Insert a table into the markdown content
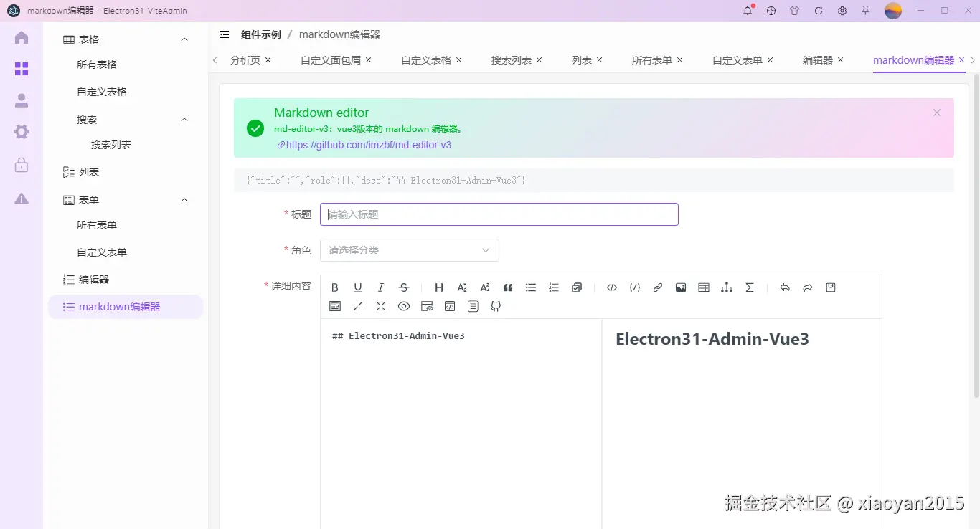The image size is (980, 529). [703, 287]
